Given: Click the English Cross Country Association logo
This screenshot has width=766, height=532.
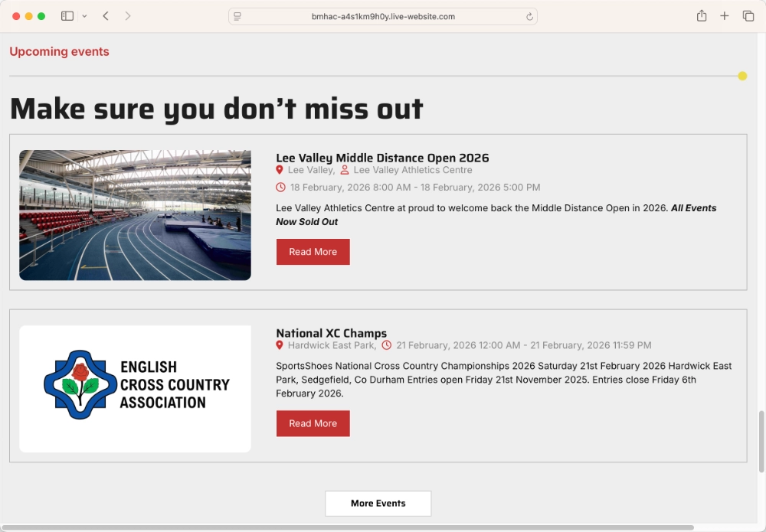Looking at the screenshot, I should tap(135, 388).
